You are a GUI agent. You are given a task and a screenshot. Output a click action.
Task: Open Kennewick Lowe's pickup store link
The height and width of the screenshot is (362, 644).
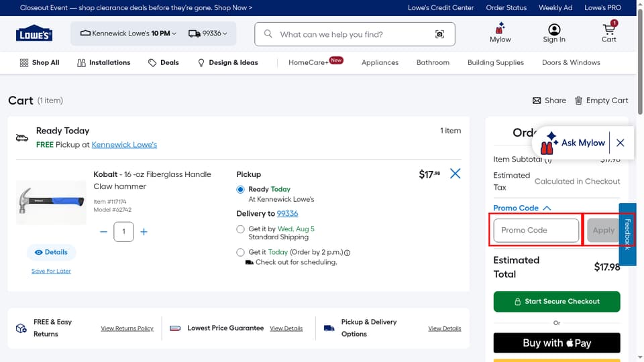[x=124, y=145]
